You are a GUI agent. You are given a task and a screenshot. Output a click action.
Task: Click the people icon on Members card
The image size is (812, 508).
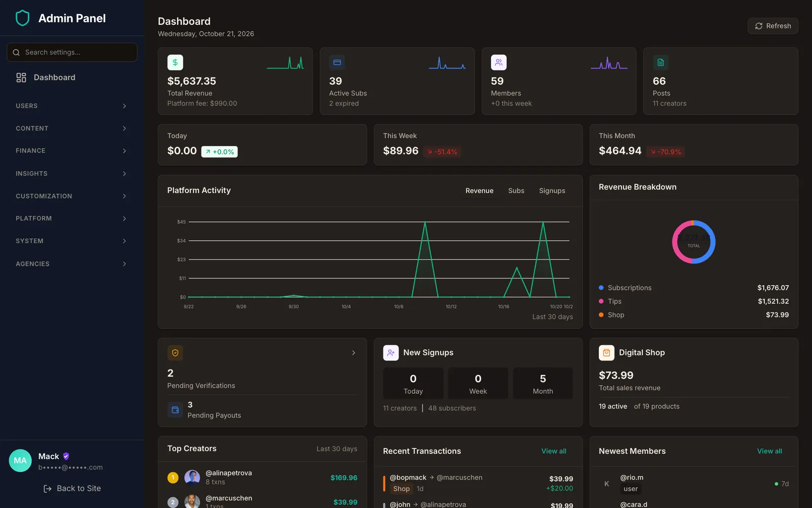click(x=499, y=62)
